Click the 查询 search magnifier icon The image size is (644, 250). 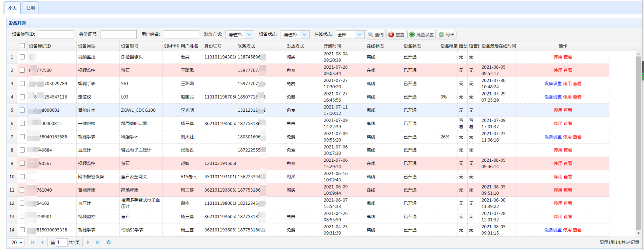coord(371,35)
